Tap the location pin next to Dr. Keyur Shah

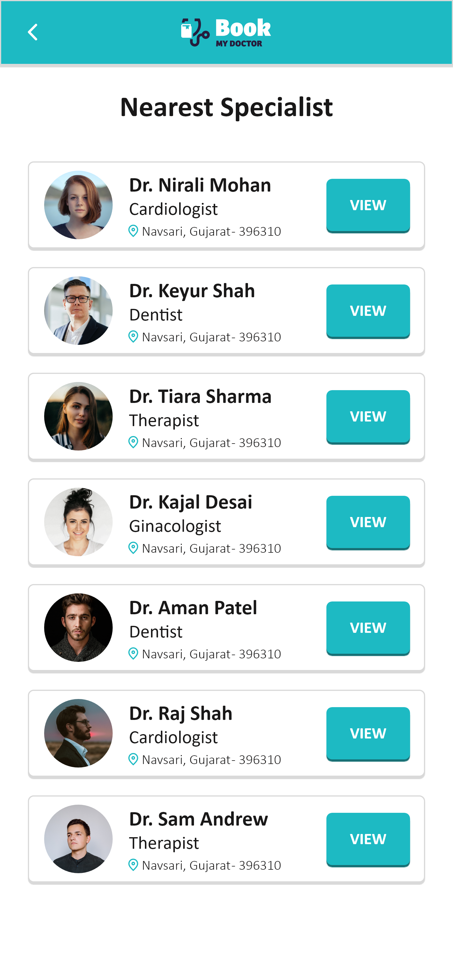pyautogui.click(x=133, y=337)
